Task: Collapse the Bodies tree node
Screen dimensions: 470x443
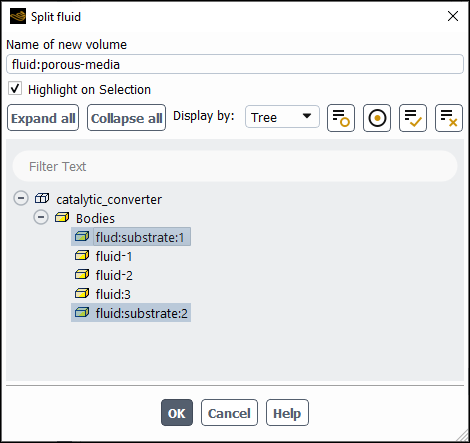Action: coord(41,217)
